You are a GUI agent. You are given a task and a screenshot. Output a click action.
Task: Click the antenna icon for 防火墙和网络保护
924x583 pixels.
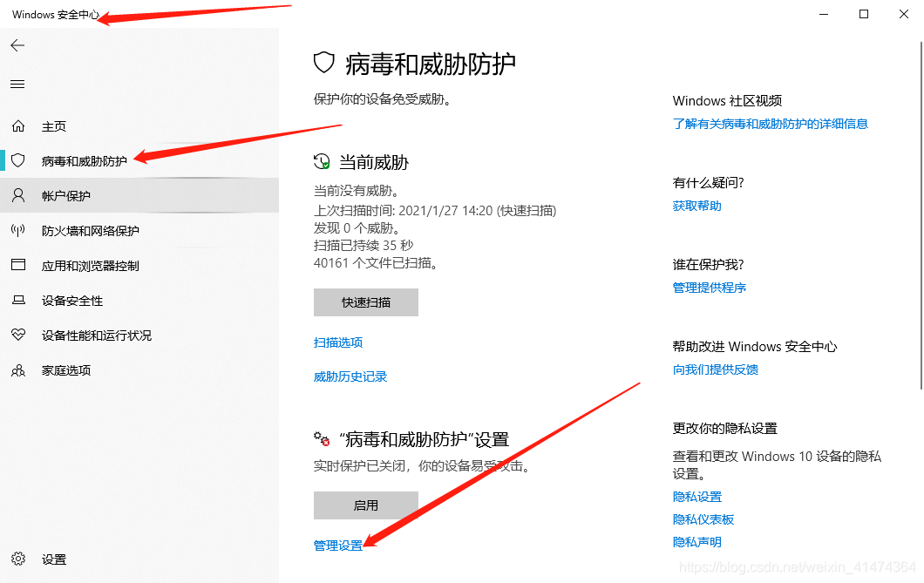click(18, 230)
